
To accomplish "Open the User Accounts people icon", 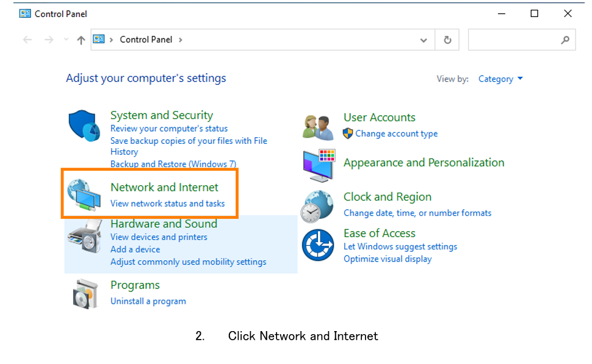I will click(x=318, y=126).
